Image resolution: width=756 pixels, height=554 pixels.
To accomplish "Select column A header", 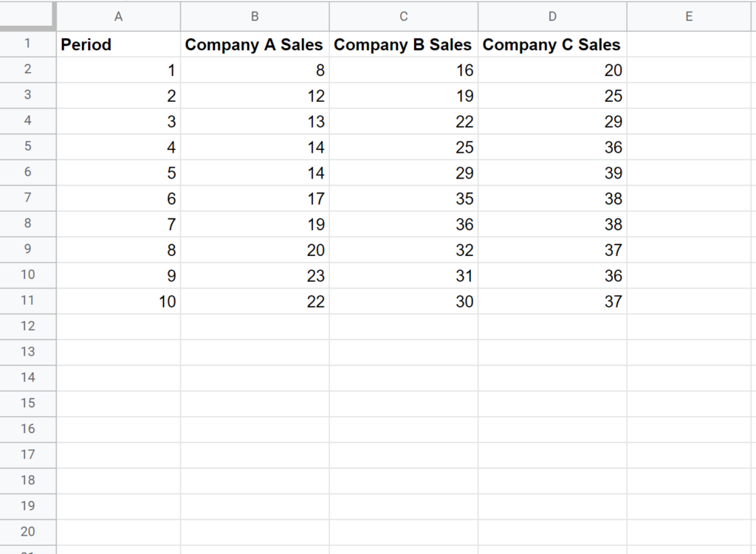I will click(x=118, y=16).
